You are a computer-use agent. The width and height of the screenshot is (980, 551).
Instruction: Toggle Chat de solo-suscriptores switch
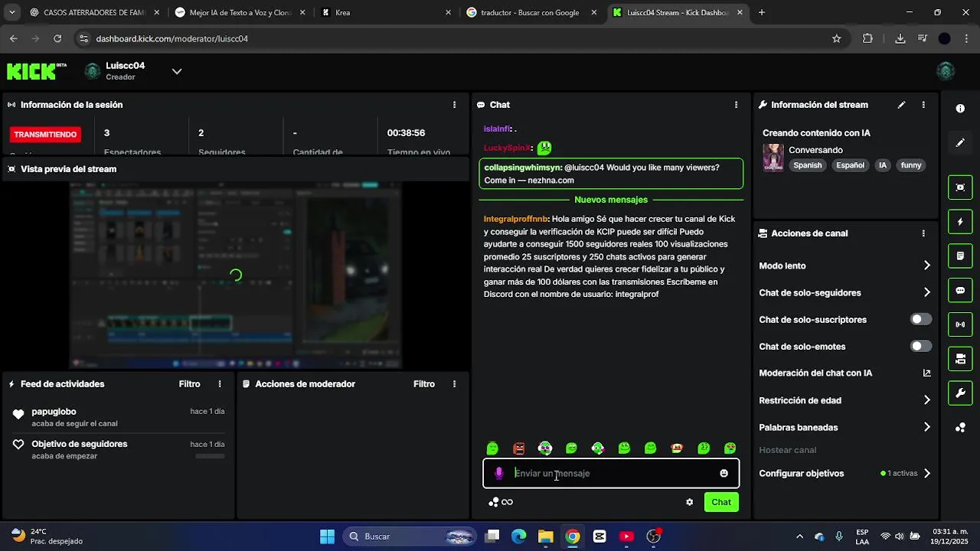click(x=921, y=320)
